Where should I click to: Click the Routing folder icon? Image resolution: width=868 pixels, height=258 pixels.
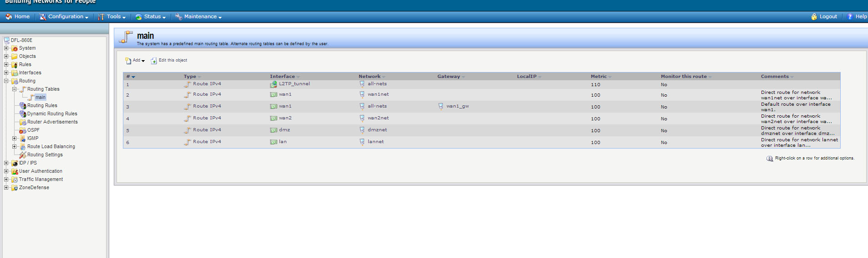coord(14,81)
